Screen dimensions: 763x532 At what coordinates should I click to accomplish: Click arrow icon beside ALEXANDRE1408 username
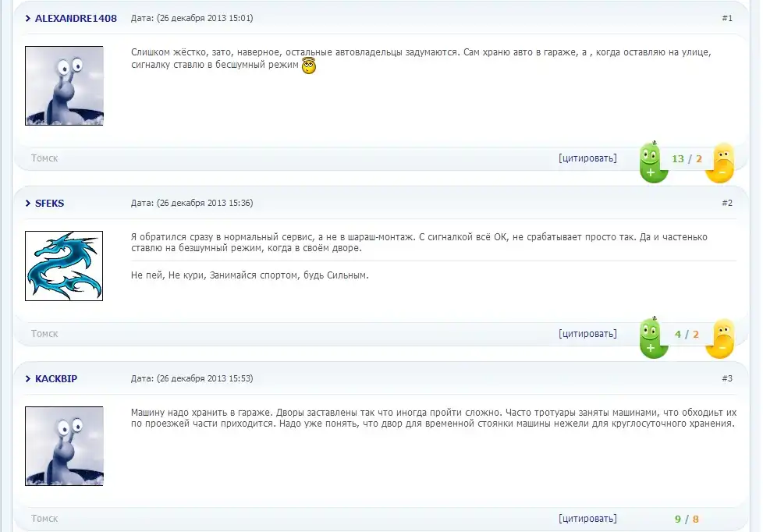point(28,18)
